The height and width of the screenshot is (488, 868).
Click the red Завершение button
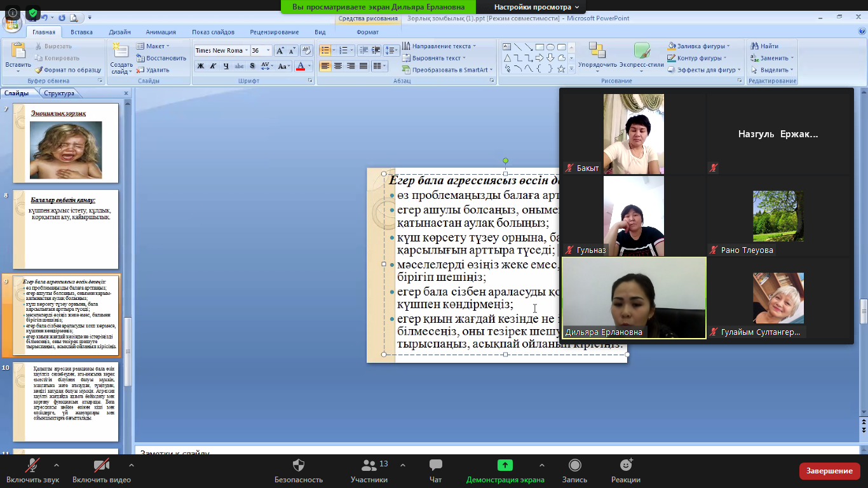coord(829,471)
